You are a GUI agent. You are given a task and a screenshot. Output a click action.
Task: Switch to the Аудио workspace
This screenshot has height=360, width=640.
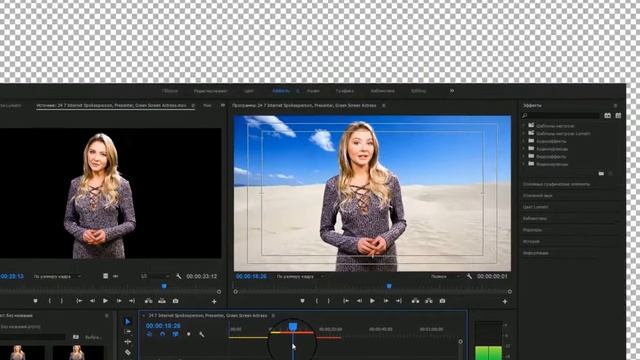[x=313, y=91]
